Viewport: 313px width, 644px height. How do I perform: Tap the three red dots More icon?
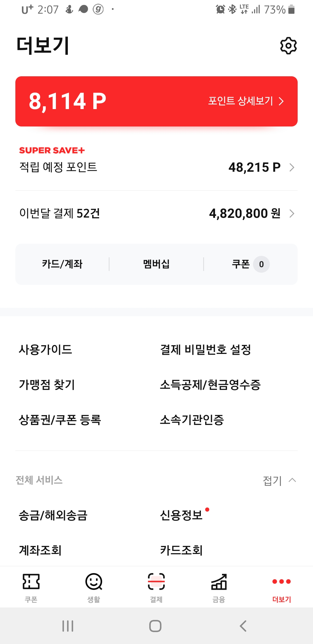(x=281, y=582)
